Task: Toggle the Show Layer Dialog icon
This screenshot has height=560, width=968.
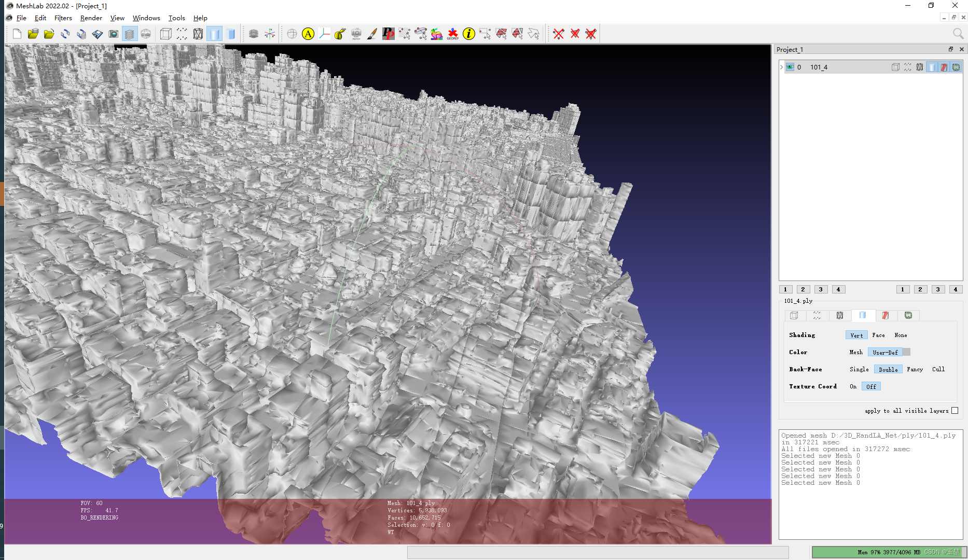Action: [x=129, y=34]
